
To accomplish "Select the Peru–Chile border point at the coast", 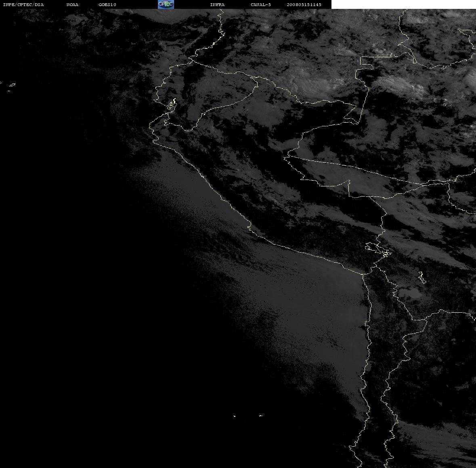I will (363, 274).
